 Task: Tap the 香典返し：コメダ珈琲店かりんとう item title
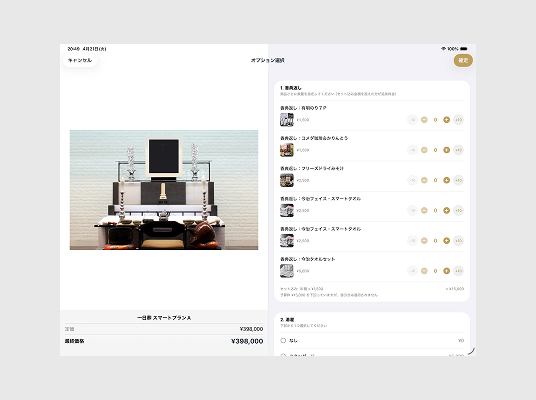click(x=314, y=138)
